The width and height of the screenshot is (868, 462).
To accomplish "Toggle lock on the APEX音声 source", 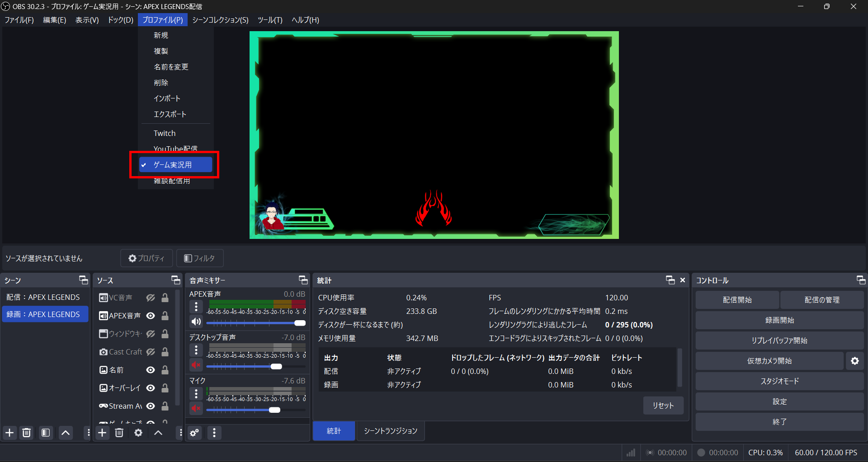I will point(165,316).
